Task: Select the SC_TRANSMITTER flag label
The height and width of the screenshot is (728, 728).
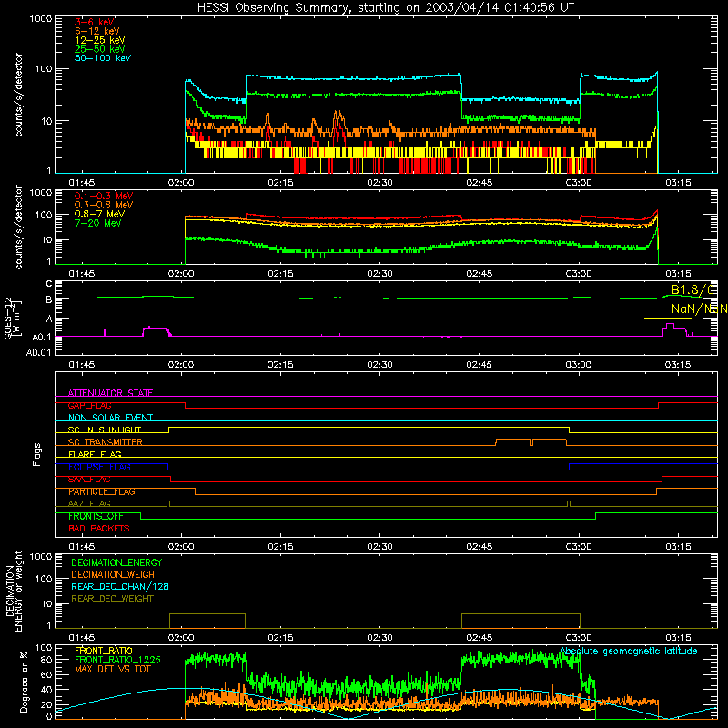Action: [106, 442]
